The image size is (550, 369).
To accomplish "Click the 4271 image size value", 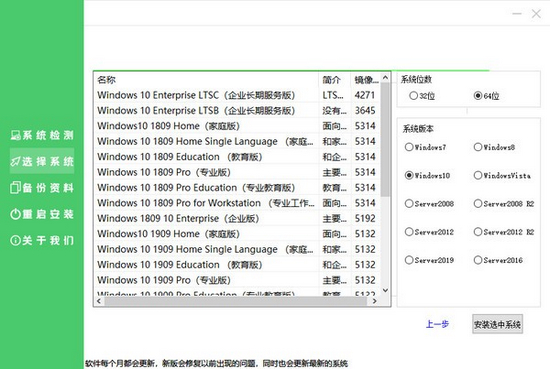I will pos(365,95).
